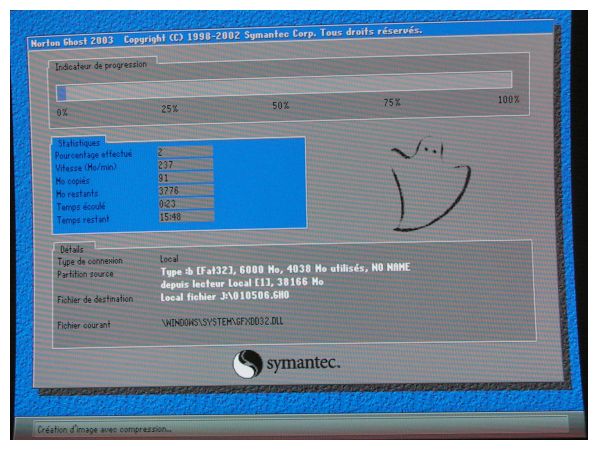Click the 'Vitesse (Mo/min)' value 237
Image resolution: width=598 pixels, height=450 pixels.
coord(185,165)
